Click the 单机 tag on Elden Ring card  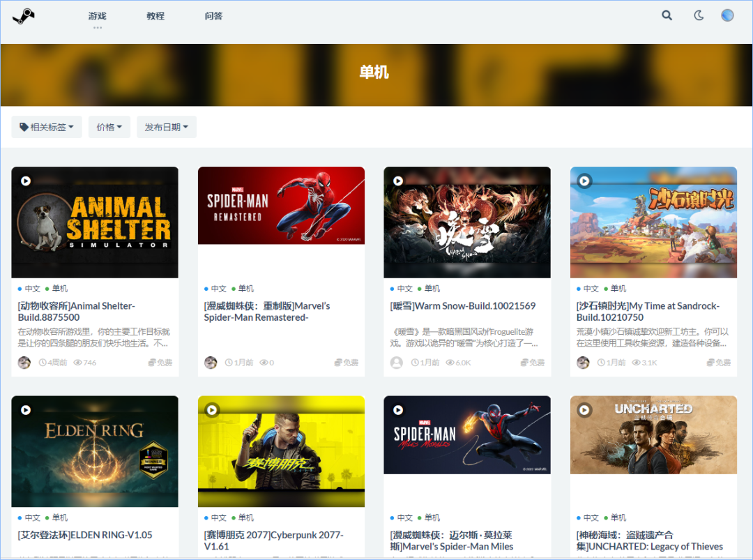coord(59,517)
